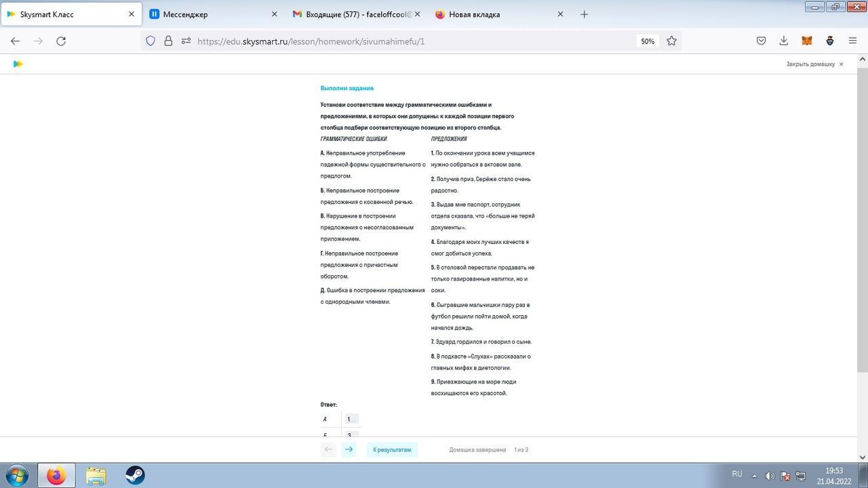The height and width of the screenshot is (488, 868).
Task: Close the Skysmart Класс tab
Action: (x=132, y=14)
